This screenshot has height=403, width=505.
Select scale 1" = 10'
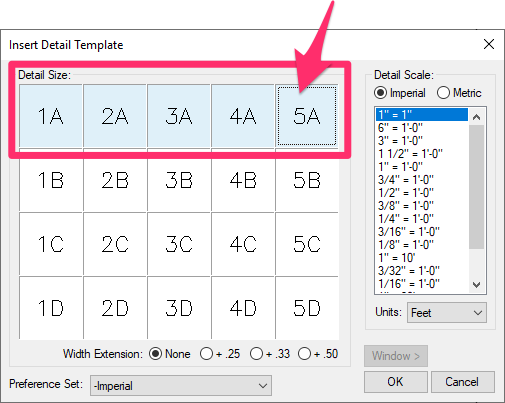[422, 257]
